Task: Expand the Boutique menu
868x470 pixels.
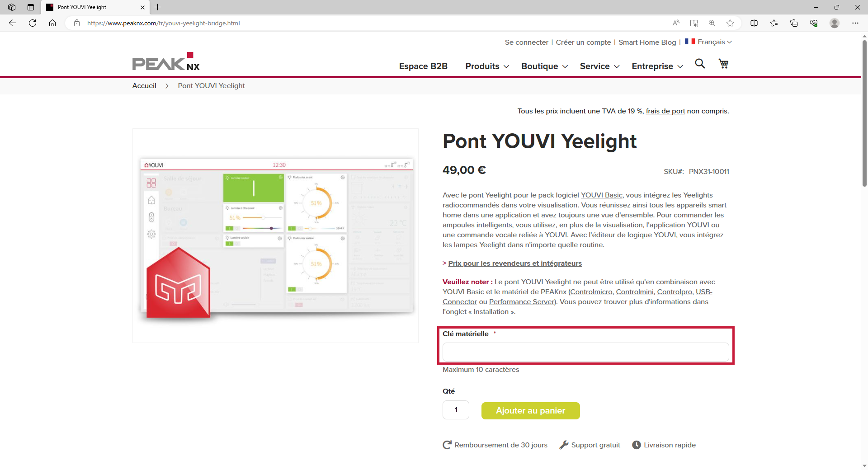Action: [x=544, y=66]
